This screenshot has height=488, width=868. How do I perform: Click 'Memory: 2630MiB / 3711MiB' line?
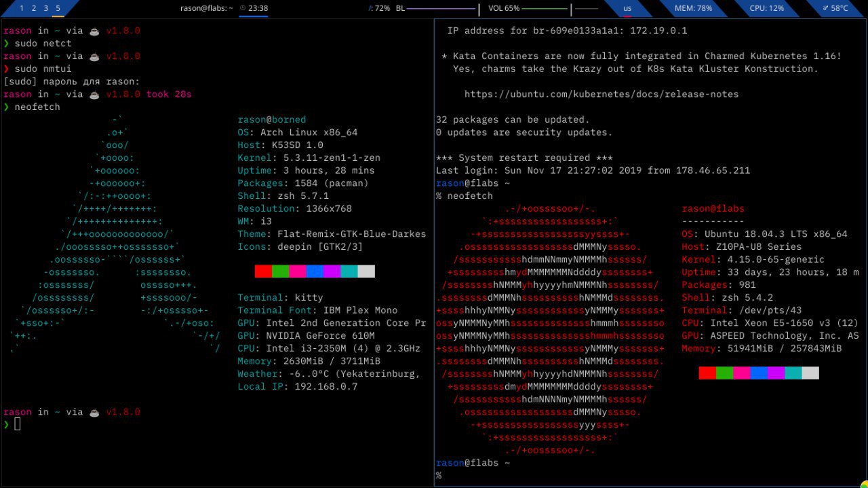pyautogui.click(x=309, y=361)
